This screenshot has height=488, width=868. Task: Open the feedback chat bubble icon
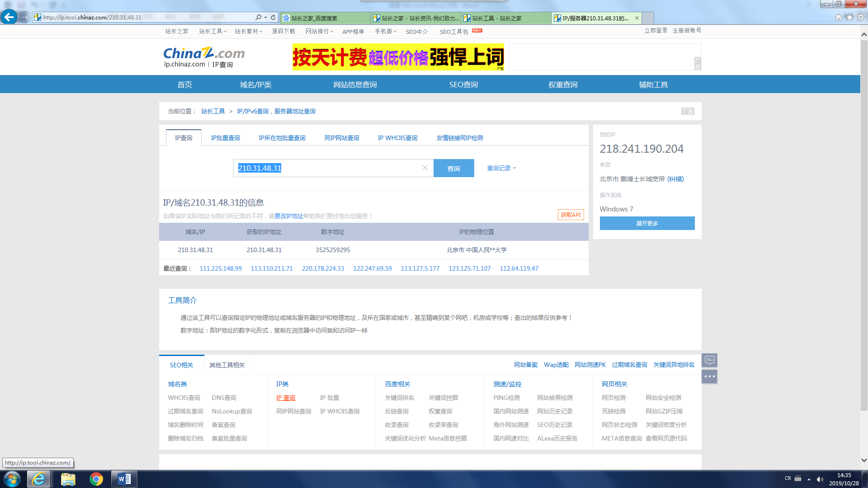(709, 360)
